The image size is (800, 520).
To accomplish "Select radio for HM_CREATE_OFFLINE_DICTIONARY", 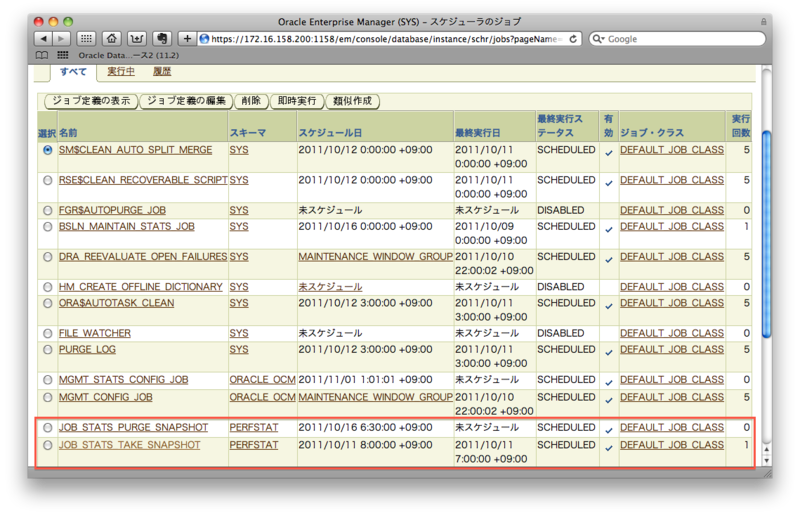I will 47,287.
